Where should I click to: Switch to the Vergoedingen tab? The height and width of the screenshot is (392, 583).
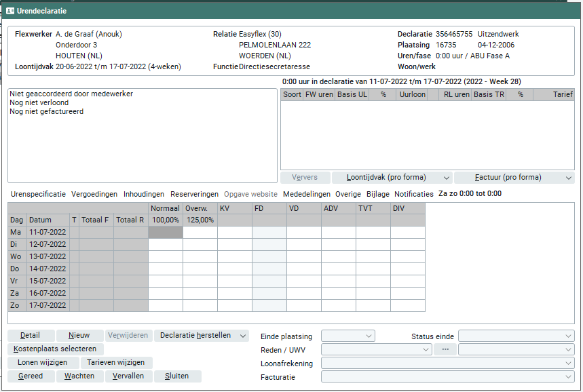click(94, 194)
